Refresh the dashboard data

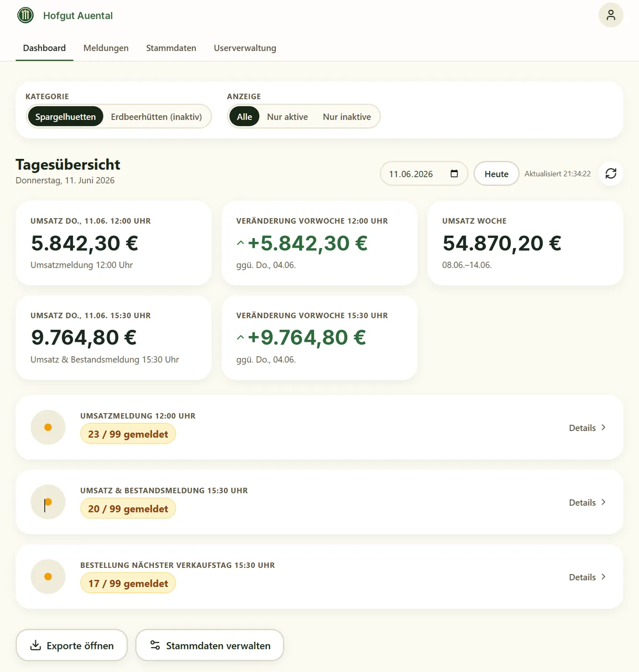point(611,174)
